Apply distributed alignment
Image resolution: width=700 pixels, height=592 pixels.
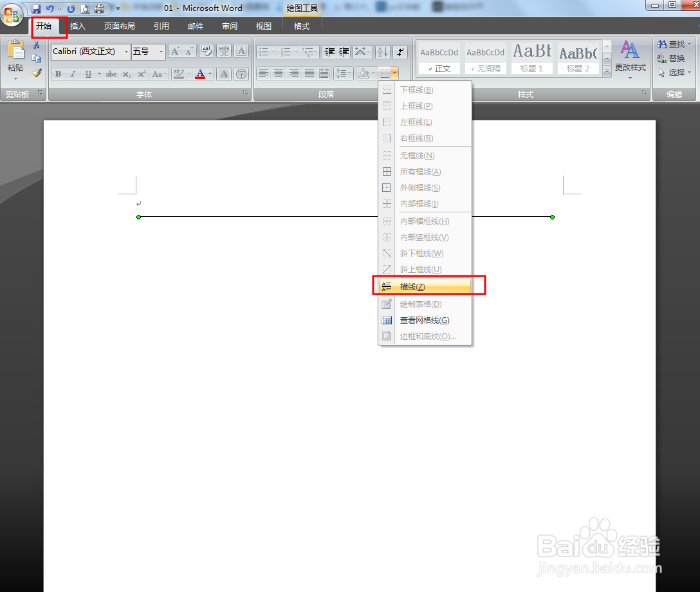tap(324, 73)
